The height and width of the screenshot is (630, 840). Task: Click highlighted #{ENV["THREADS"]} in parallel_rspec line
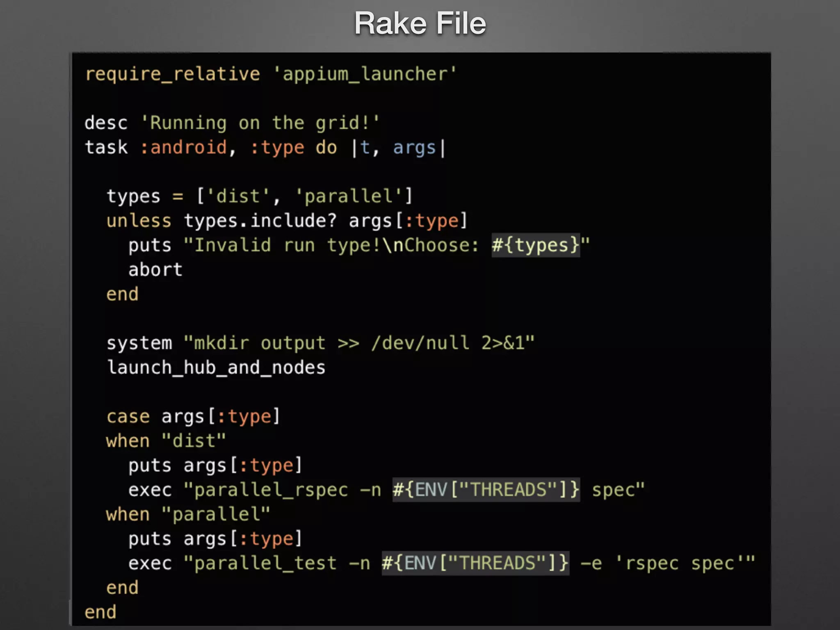[486, 490]
